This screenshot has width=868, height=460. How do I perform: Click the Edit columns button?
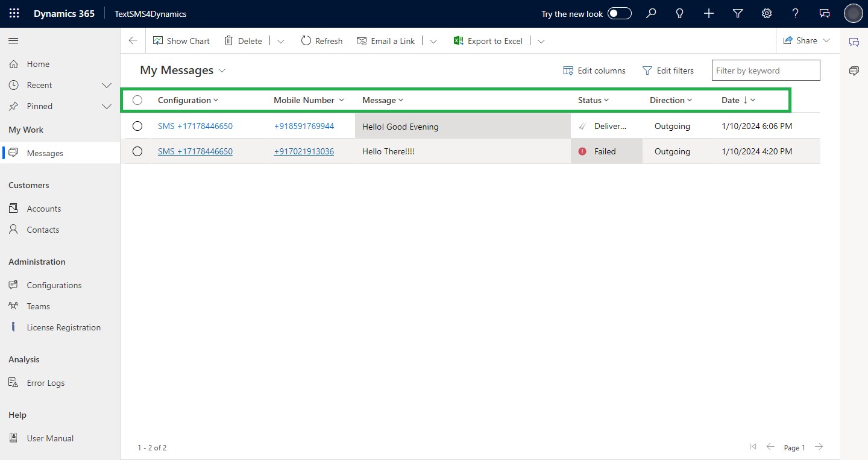coord(594,71)
